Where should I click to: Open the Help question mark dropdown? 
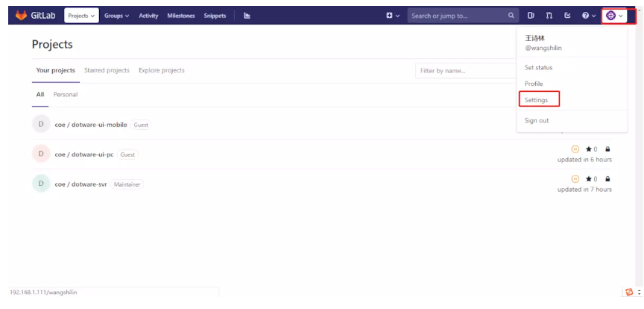pos(588,15)
